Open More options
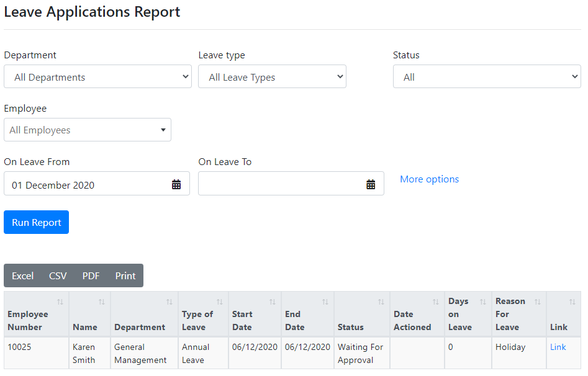Screen dimensions: 588x376 pos(429,179)
